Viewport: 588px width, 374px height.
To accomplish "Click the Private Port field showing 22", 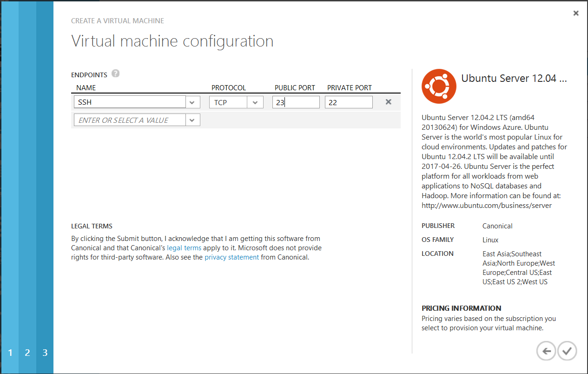I will pyautogui.click(x=349, y=102).
